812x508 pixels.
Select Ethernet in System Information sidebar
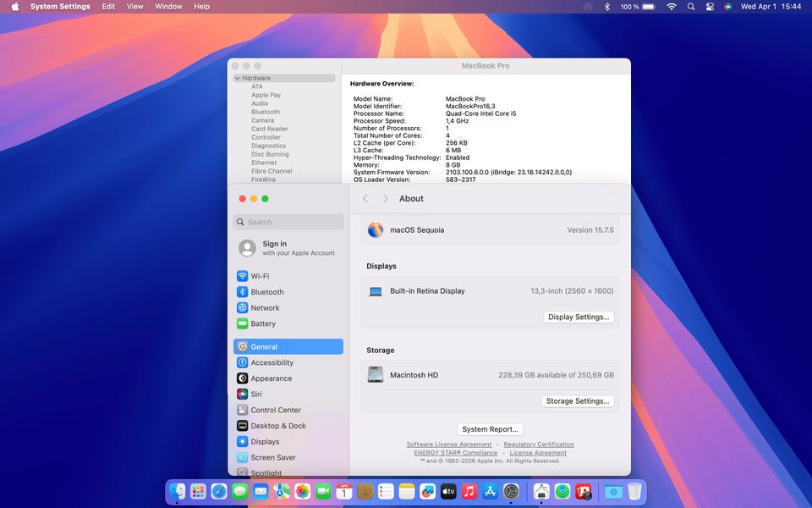click(x=264, y=163)
